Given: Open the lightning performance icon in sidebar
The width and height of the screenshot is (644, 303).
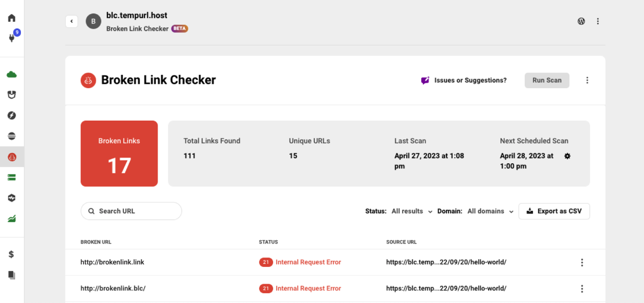Looking at the screenshot, I should tap(12, 116).
